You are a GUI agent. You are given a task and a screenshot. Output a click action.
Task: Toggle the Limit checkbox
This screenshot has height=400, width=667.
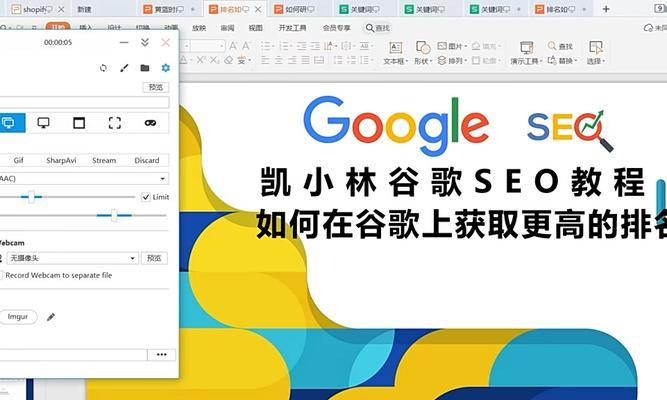pyautogui.click(x=146, y=197)
